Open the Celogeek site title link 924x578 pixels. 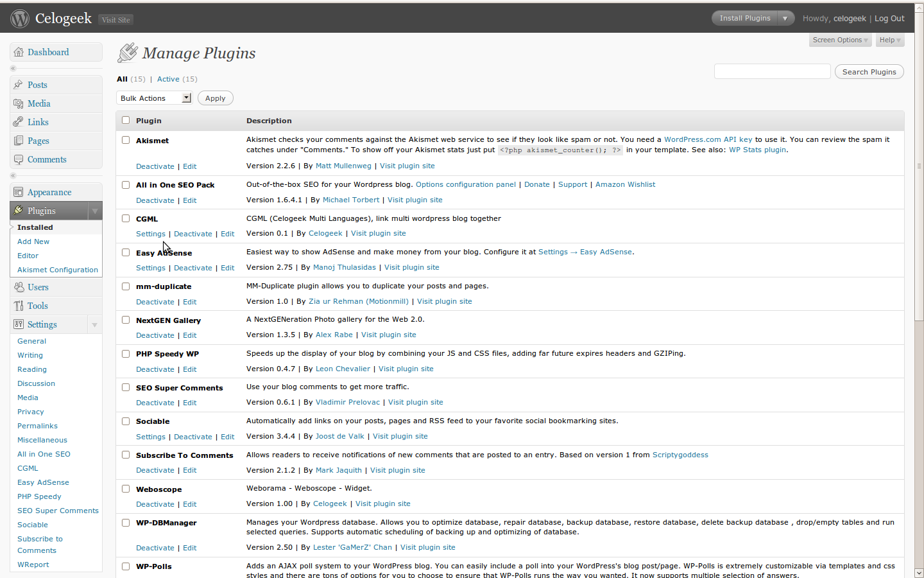pyautogui.click(x=64, y=19)
